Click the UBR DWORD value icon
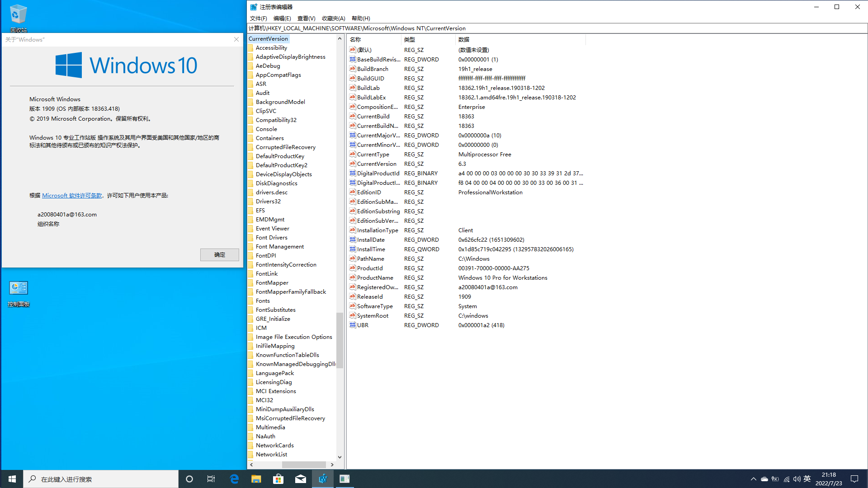Viewport: 868px width, 488px height. (353, 325)
